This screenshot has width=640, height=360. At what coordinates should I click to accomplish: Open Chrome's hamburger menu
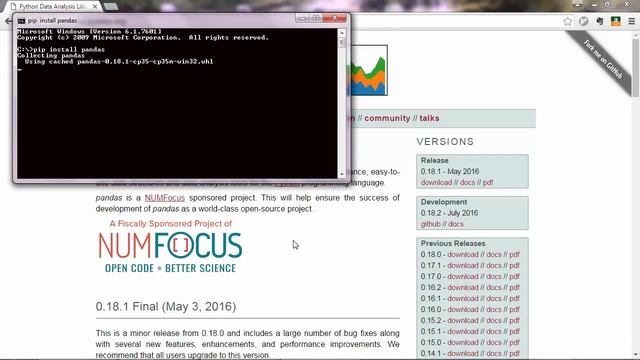coord(631,21)
